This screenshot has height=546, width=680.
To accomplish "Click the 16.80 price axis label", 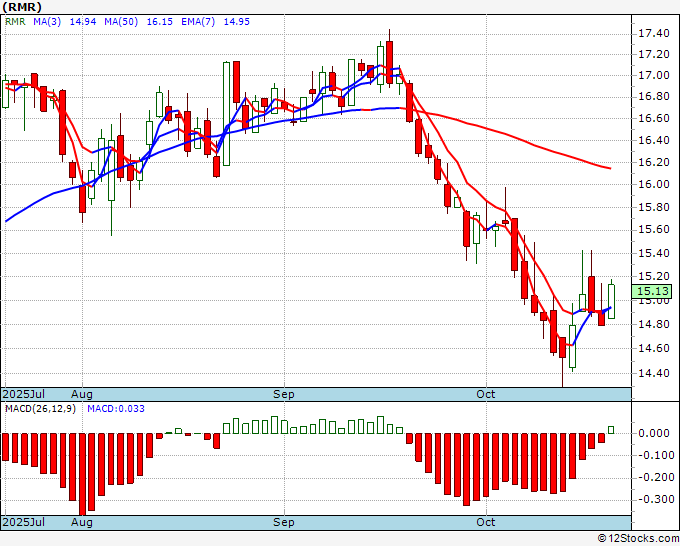I will point(654,96).
